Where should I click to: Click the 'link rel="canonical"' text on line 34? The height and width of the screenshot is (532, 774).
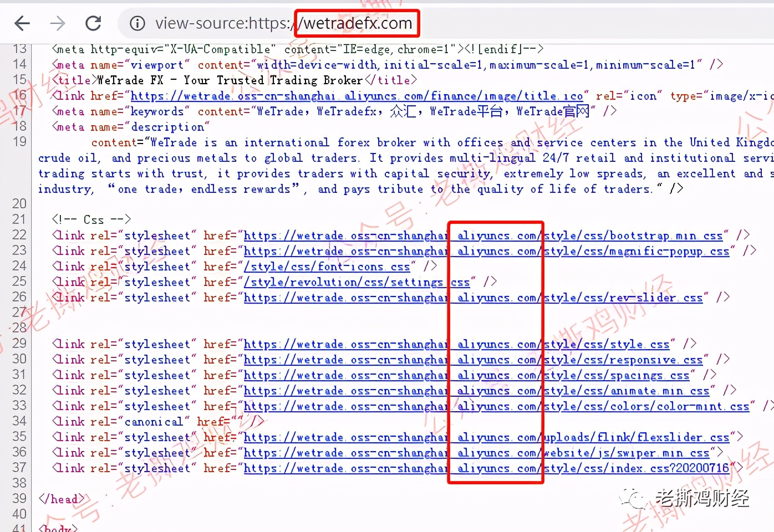(x=120, y=422)
